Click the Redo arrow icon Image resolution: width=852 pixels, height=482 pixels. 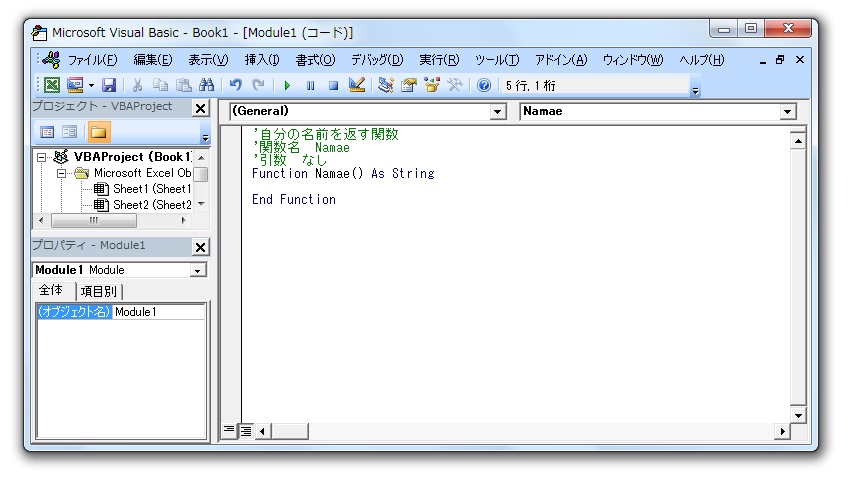(259, 85)
